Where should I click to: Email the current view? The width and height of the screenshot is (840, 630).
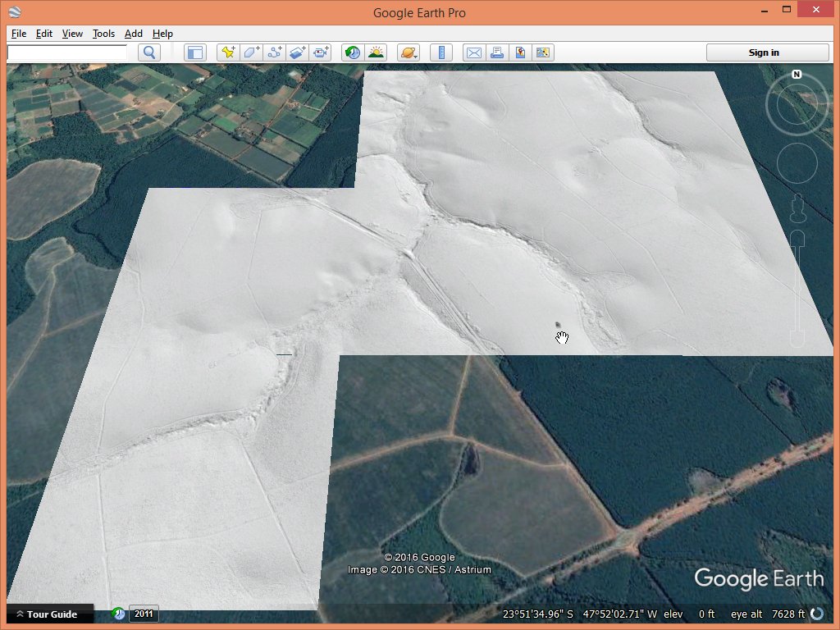pos(473,52)
